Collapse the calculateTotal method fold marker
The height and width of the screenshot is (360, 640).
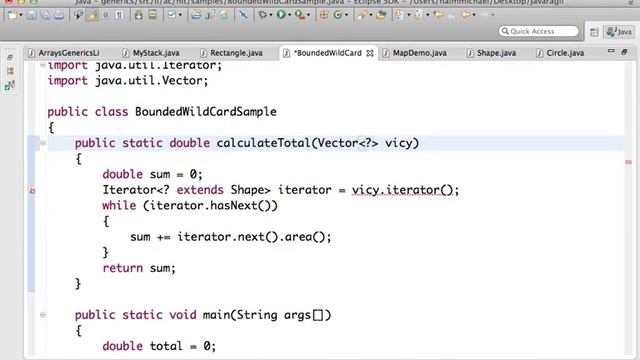(x=42, y=143)
